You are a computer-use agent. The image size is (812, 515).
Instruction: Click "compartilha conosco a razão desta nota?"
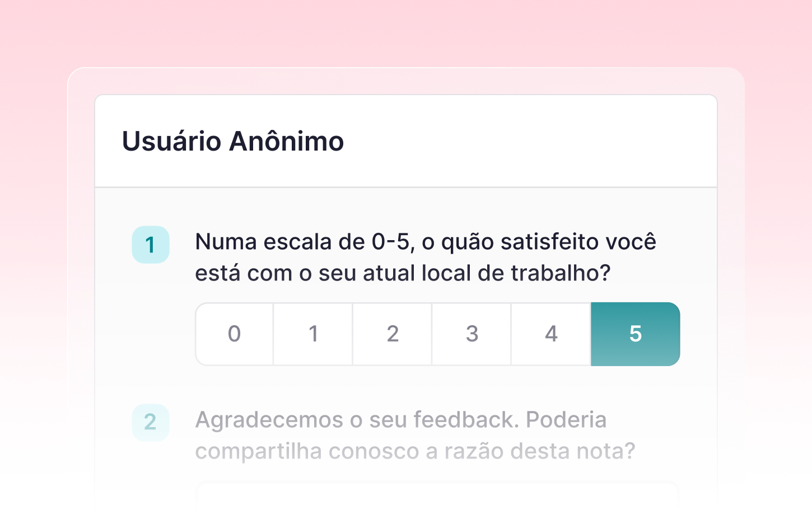[x=415, y=451]
